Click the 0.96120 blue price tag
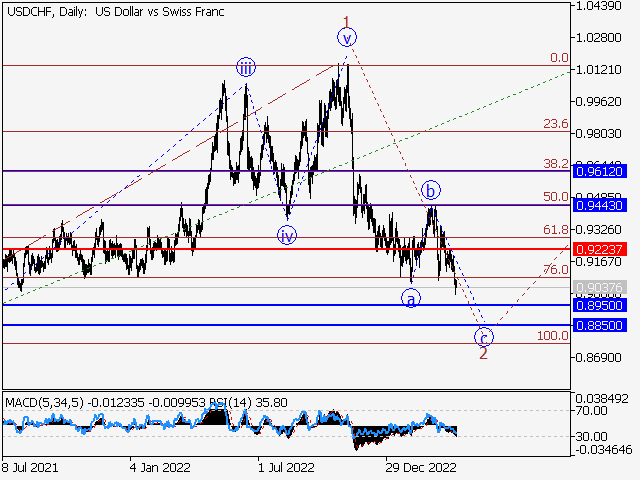This screenshot has height=480, width=640. [600, 171]
